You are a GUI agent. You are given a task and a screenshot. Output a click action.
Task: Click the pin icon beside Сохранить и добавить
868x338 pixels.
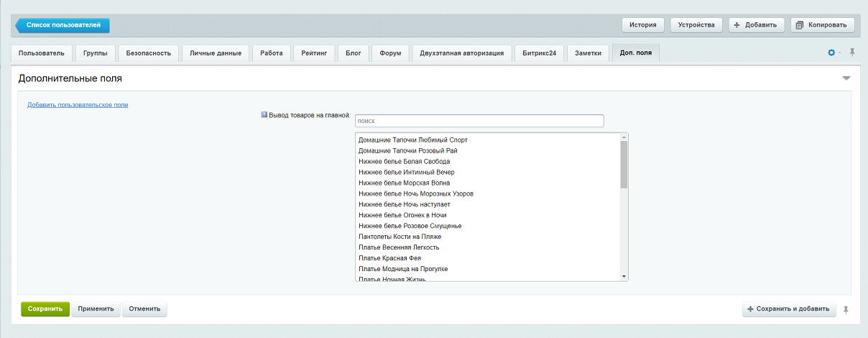click(x=846, y=309)
